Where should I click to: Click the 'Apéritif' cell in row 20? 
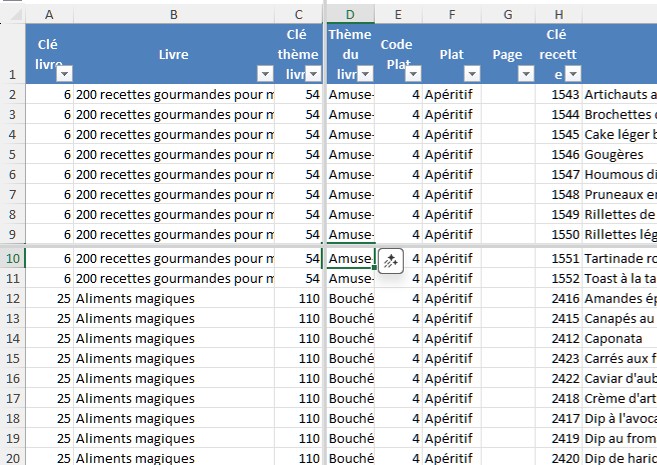pyautogui.click(x=452, y=458)
